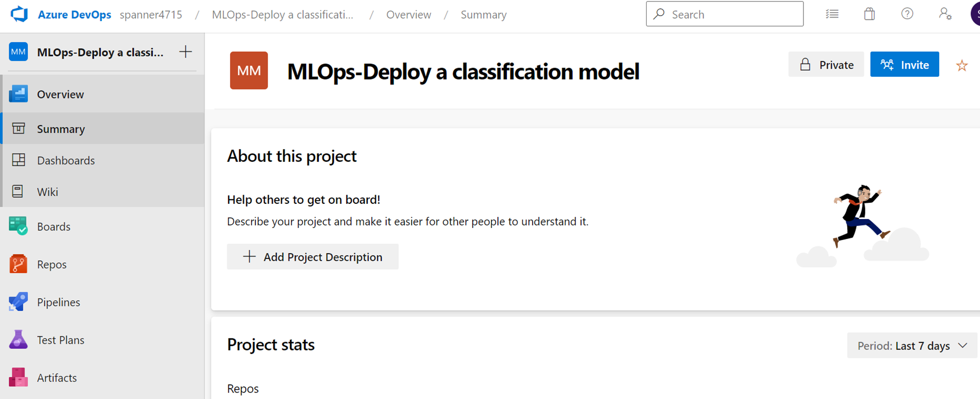Image resolution: width=980 pixels, height=399 pixels.
Task: Open the Overview section label
Action: tap(61, 94)
